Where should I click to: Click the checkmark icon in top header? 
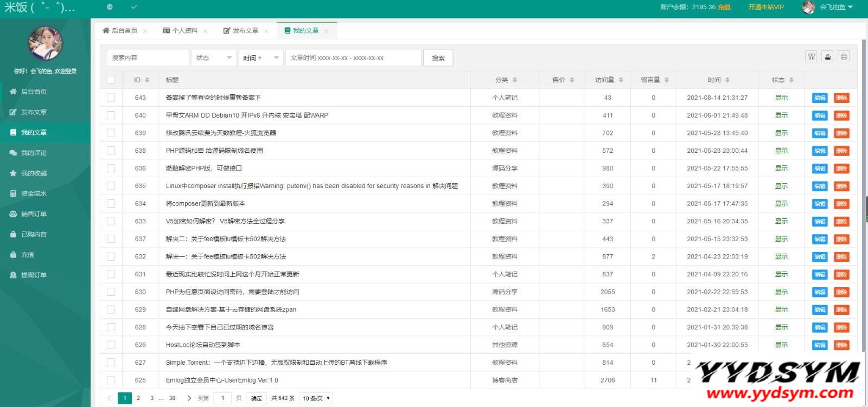point(134,7)
